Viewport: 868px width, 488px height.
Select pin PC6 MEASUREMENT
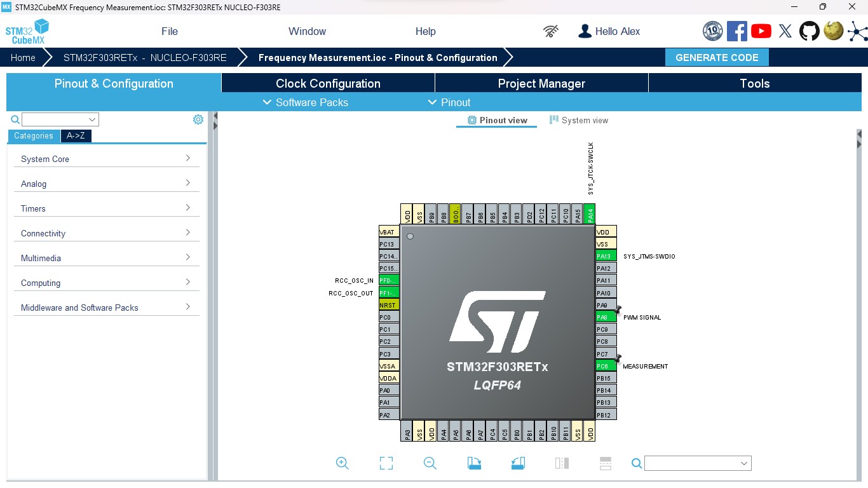coord(606,366)
